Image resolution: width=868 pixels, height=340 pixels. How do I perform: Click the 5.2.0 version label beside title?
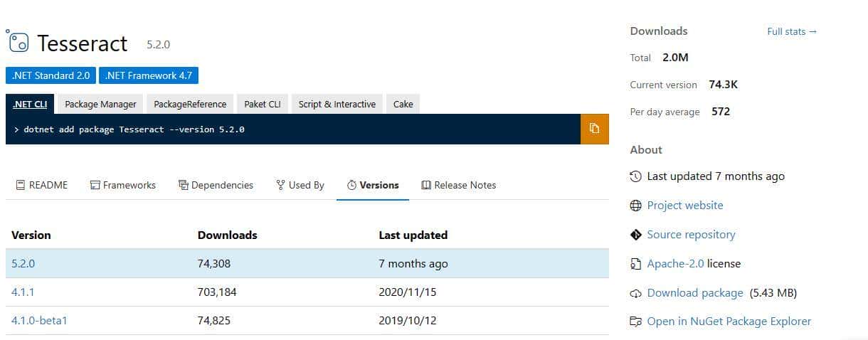(x=158, y=44)
